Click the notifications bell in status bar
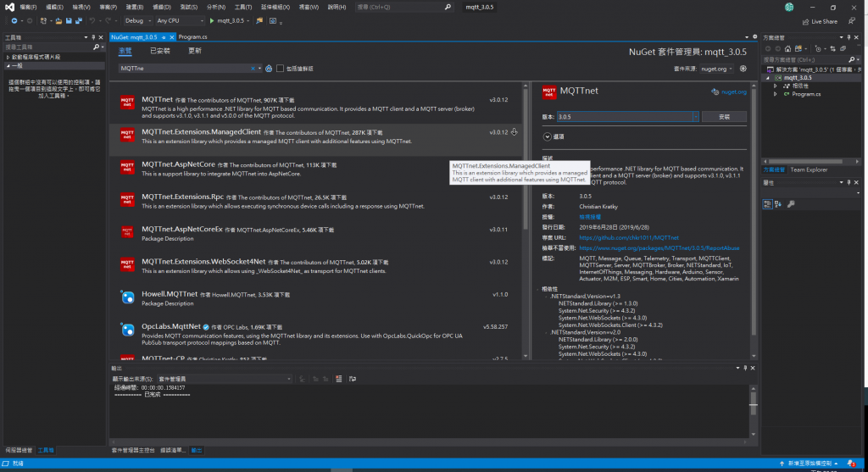The height and width of the screenshot is (472, 868). [x=851, y=464]
